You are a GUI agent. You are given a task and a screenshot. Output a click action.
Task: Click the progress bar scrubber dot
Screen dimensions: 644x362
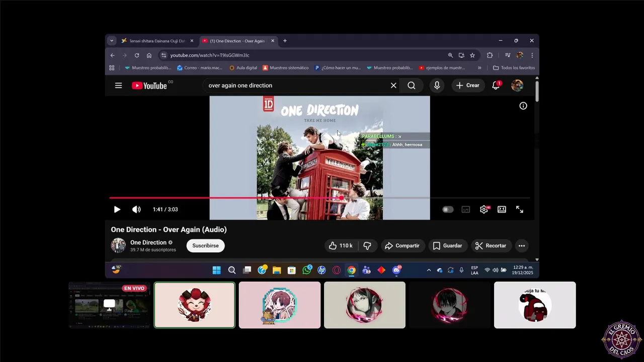coord(342,198)
